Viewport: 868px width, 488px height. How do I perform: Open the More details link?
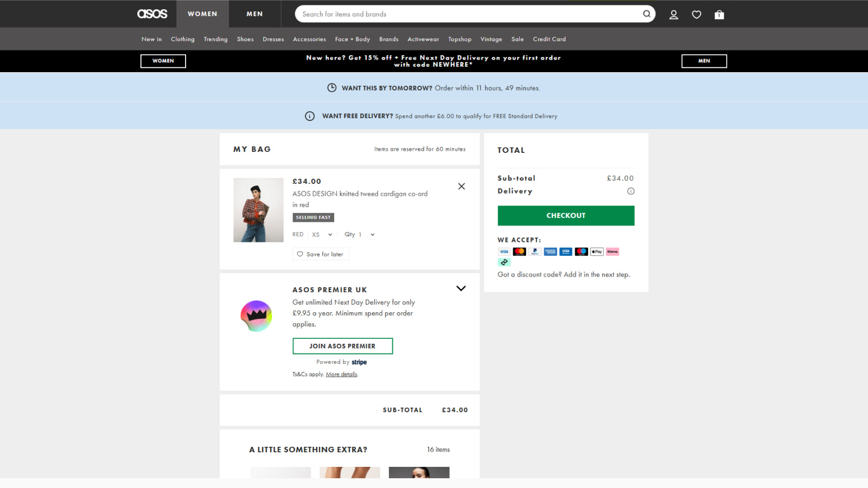coord(341,374)
